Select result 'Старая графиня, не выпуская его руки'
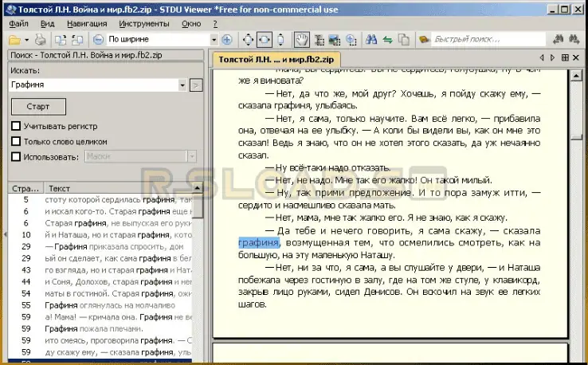This screenshot has width=588, height=365. [100, 223]
